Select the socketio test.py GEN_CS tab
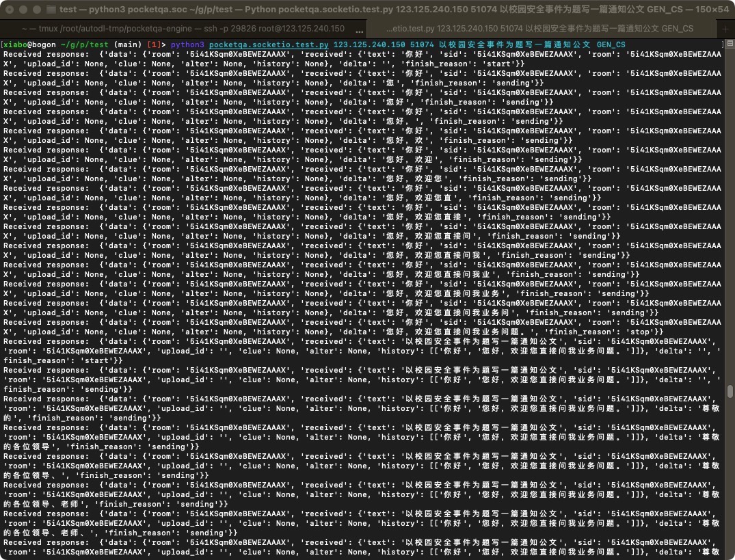 (539, 29)
